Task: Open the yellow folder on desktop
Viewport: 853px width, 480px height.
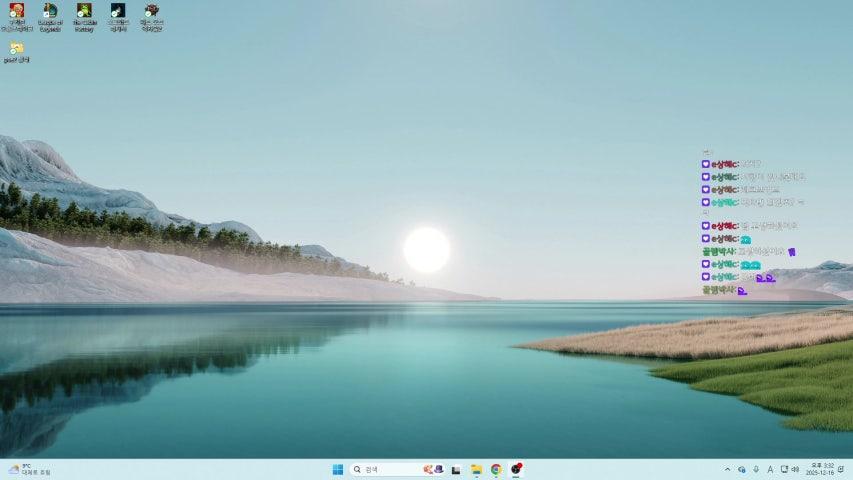Action: tap(16, 48)
